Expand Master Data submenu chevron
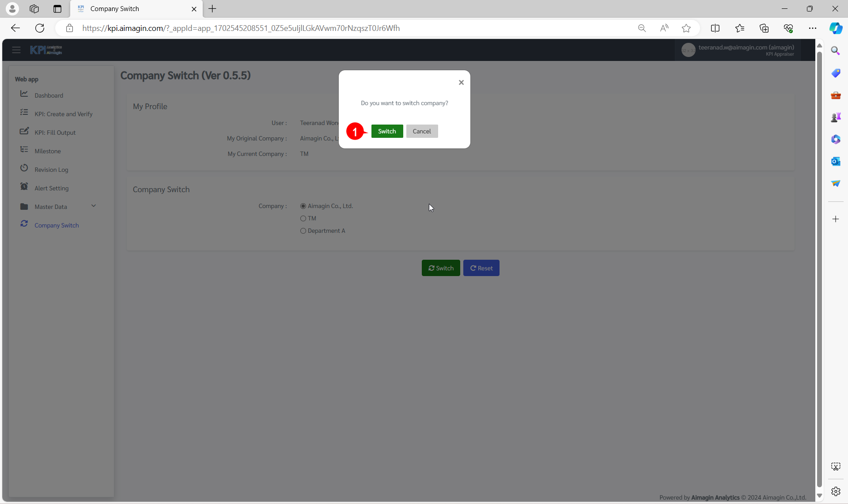848x504 pixels. point(94,206)
